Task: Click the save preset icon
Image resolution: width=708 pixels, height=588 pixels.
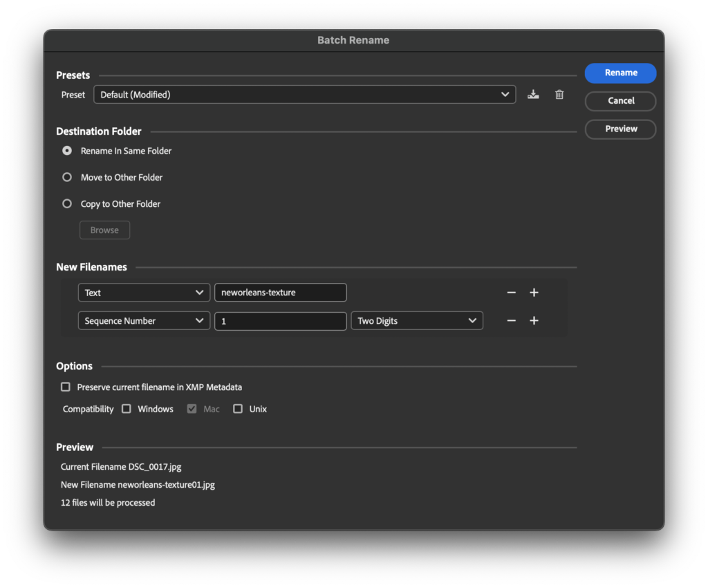Action: tap(533, 95)
